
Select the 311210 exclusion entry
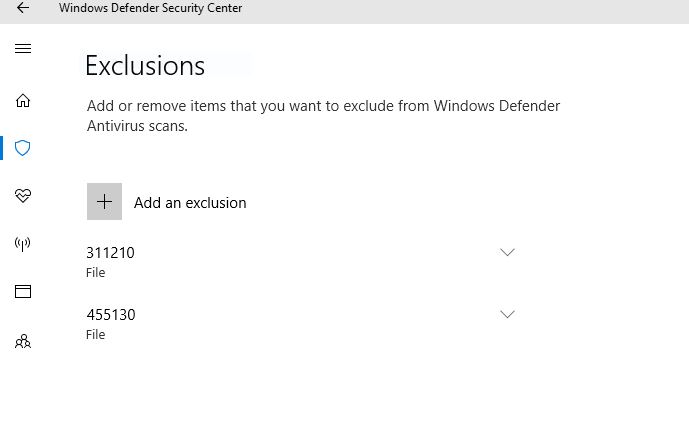(x=301, y=262)
